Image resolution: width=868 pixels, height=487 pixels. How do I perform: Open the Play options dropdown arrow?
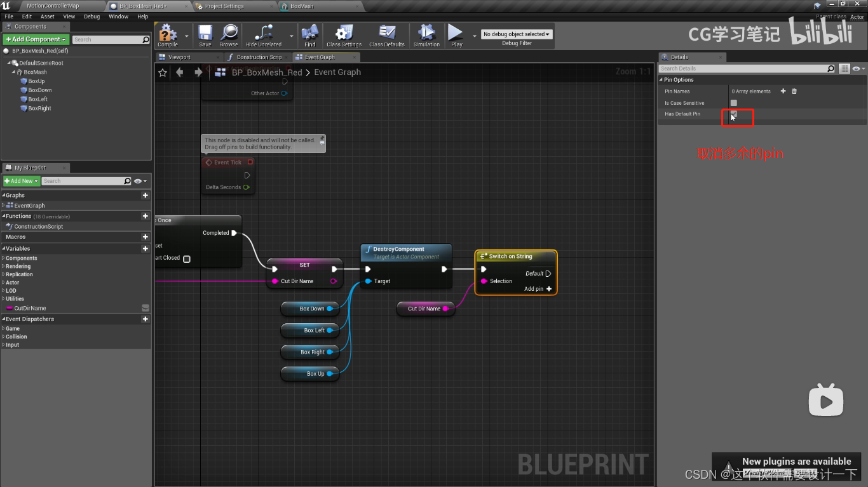pos(474,36)
